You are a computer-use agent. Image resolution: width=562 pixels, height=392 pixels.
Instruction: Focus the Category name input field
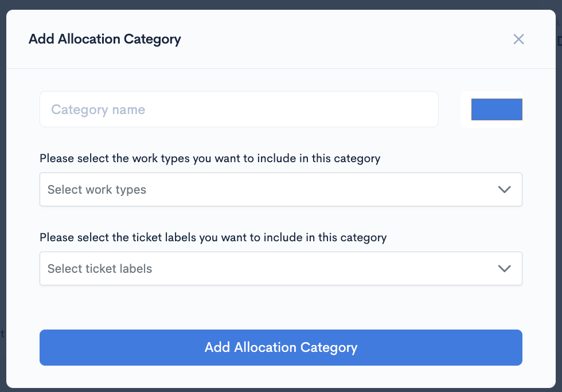[x=239, y=109]
